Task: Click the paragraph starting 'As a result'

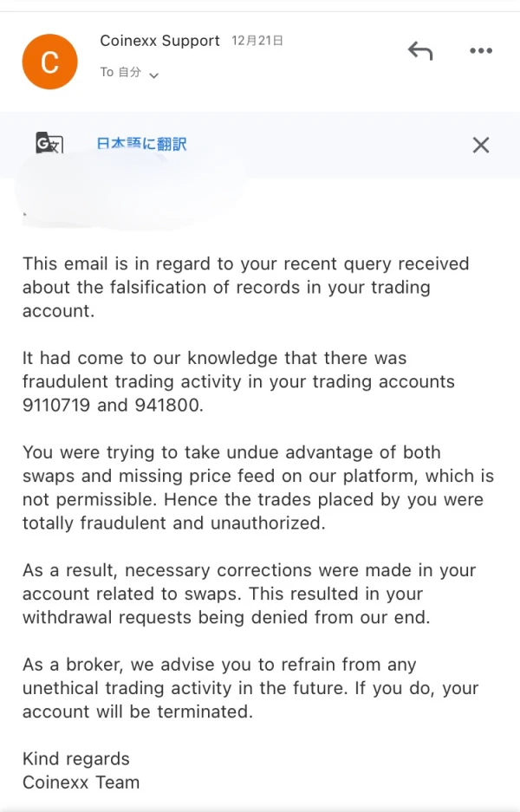Action: point(250,594)
